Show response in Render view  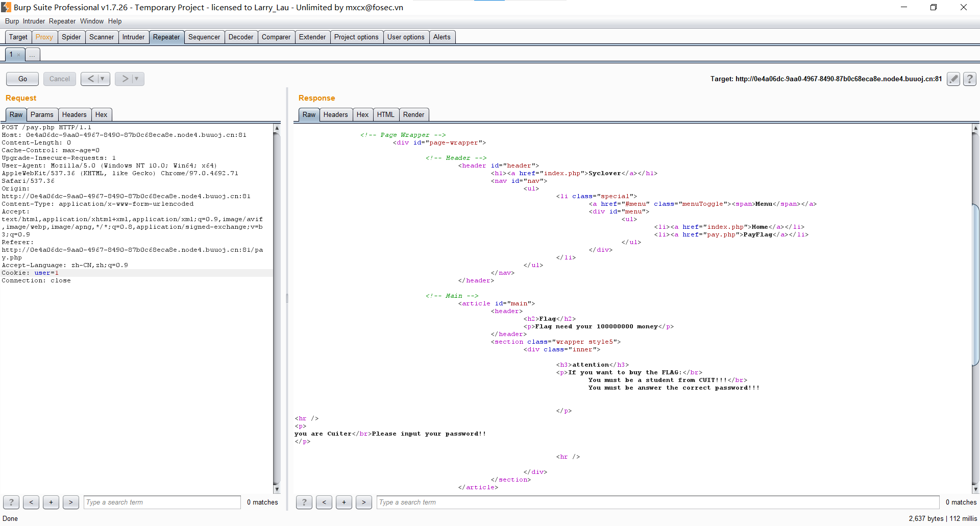(413, 114)
